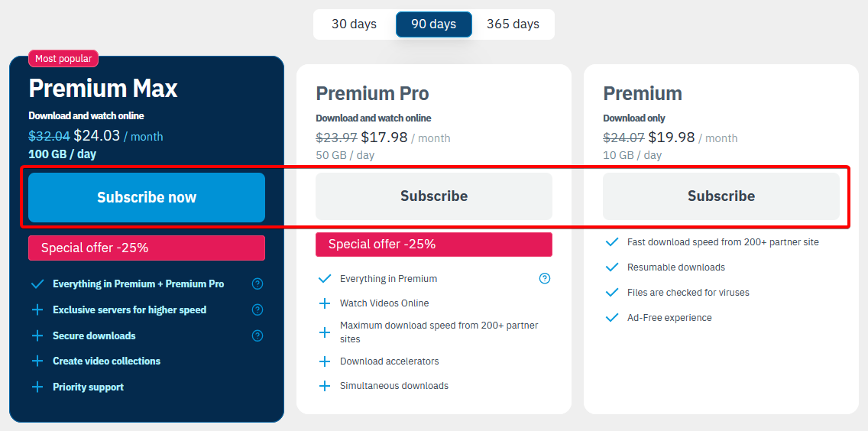Click checkmark beside Resumable downloads

coord(611,267)
